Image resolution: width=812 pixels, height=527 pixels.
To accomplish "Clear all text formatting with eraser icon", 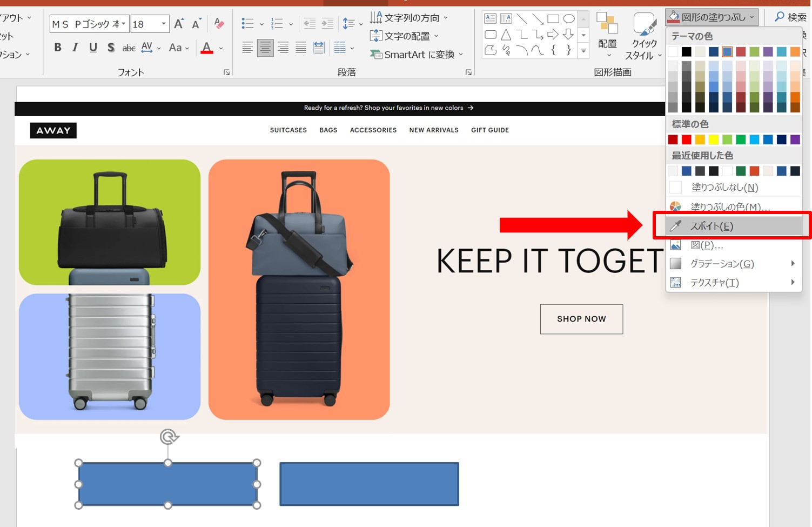I will [219, 24].
